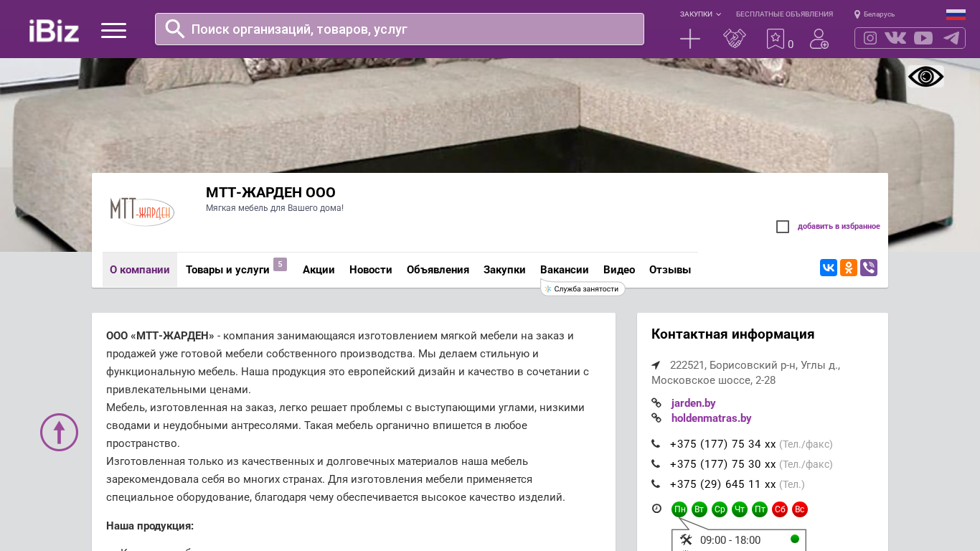The width and height of the screenshot is (980, 551).
Task: Click the scroll-to-top arrow button
Action: pyautogui.click(x=59, y=432)
